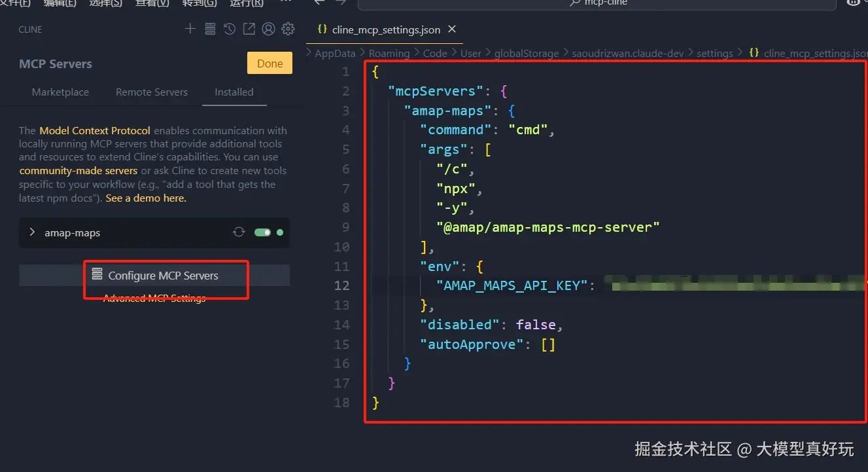The image size is (868, 472).
Task: Start a new Cline task with plus icon
Action: click(190, 29)
